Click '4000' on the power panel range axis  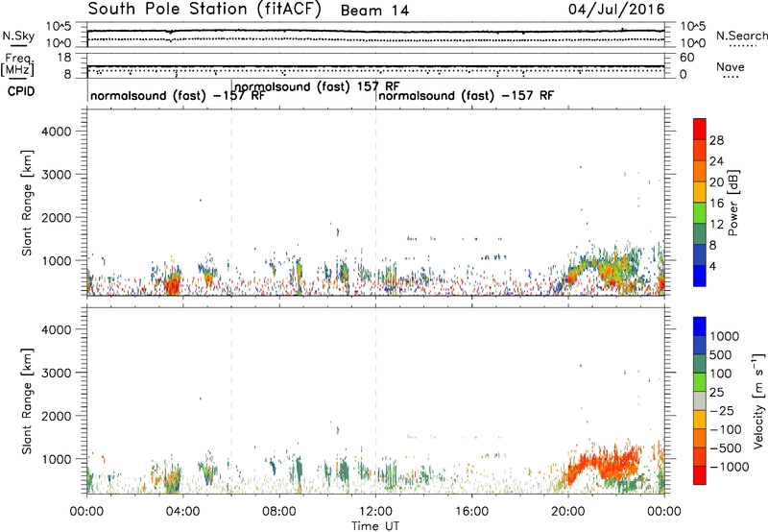56,132
